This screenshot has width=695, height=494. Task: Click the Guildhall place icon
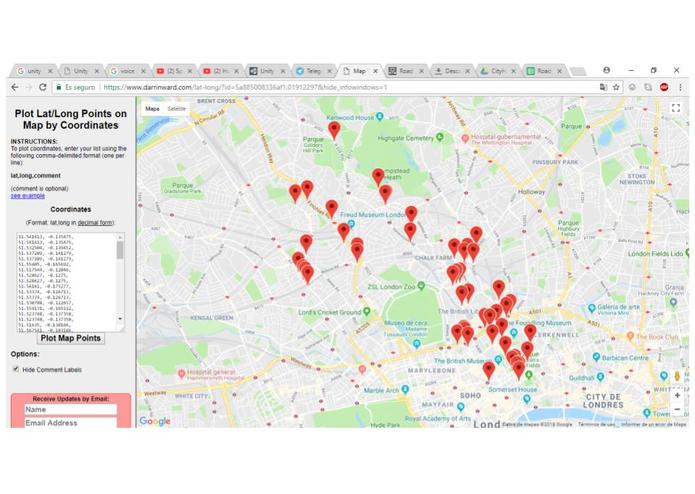coord(600,377)
